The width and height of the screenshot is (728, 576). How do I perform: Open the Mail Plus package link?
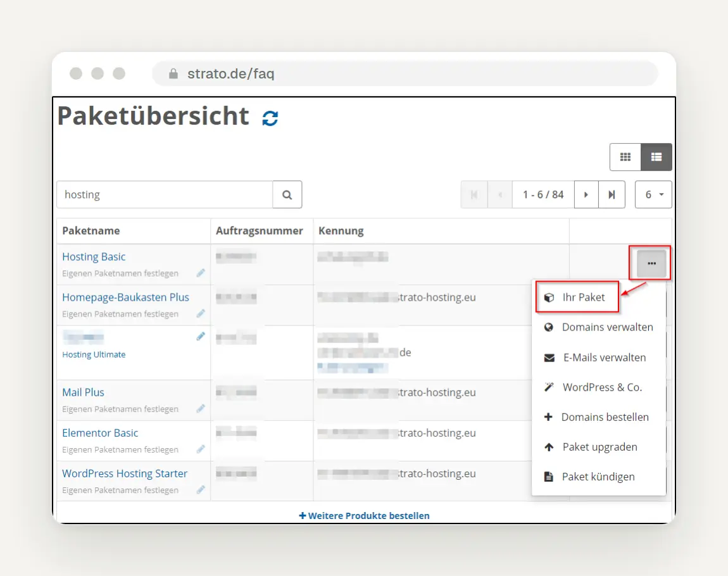click(83, 392)
